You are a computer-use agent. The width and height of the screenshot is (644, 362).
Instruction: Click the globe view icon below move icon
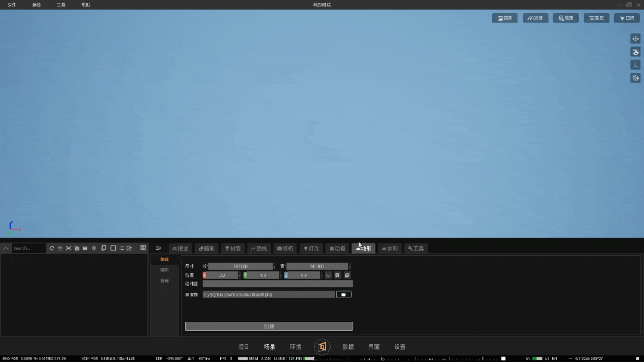[636, 52]
